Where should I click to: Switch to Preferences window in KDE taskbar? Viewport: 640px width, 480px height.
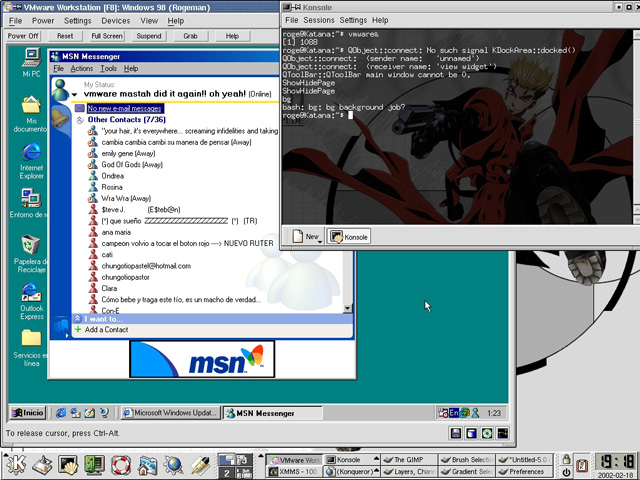(526, 471)
